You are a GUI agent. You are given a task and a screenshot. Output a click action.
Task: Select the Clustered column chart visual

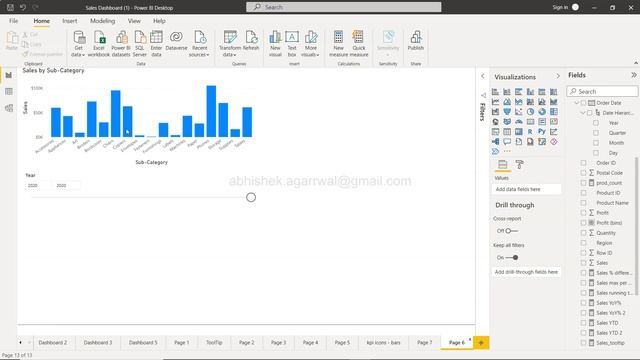(530, 92)
